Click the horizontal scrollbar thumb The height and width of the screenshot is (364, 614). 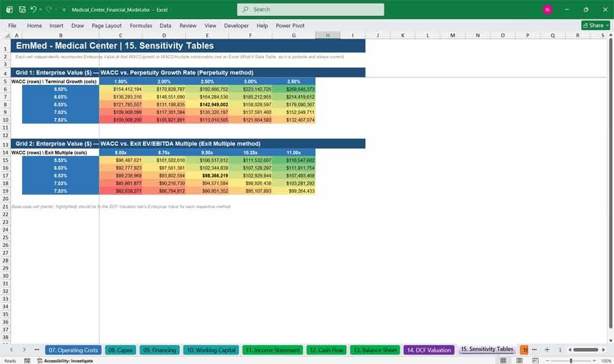(586, 349)
